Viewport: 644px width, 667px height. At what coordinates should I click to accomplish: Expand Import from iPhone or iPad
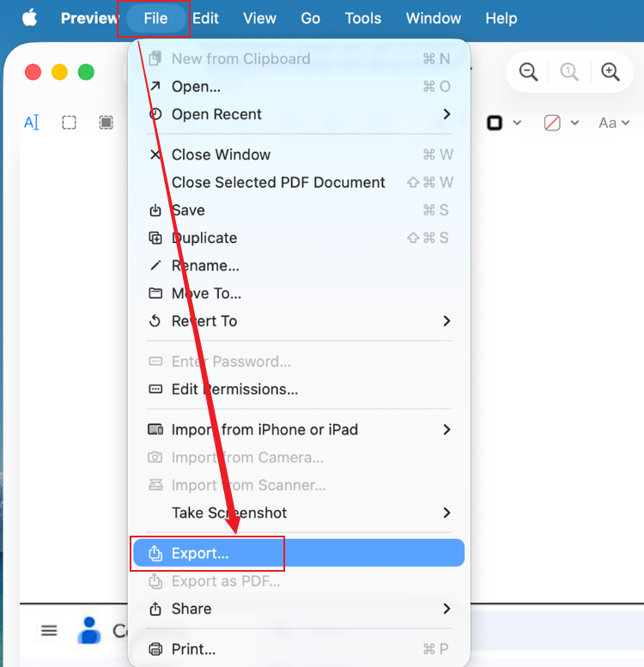[x=299, y=429]
